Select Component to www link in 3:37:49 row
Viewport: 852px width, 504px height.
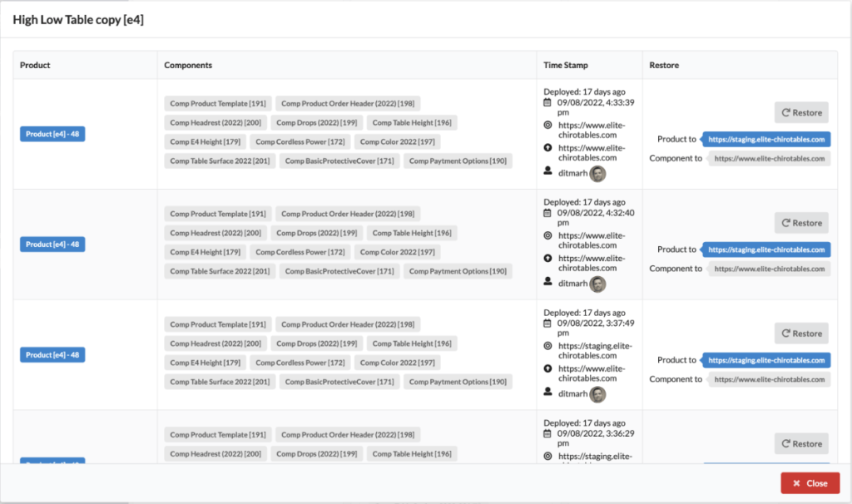(770, 379)
